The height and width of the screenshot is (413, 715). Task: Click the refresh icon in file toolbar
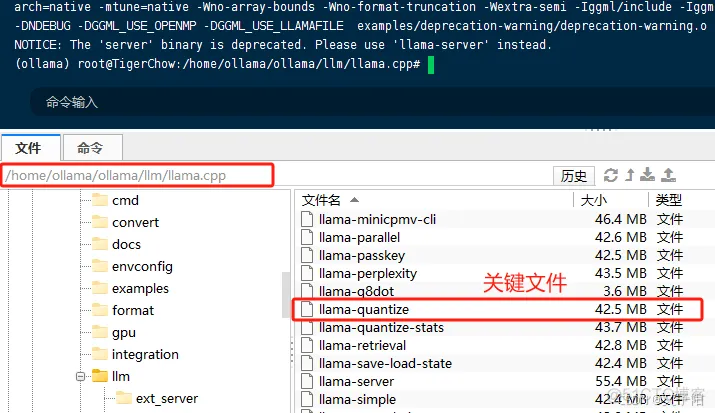pyautogui.click(x=611, y=175)
